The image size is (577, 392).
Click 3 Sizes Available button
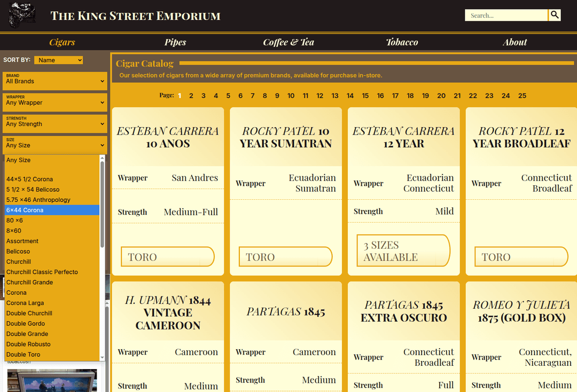[404, 251]
